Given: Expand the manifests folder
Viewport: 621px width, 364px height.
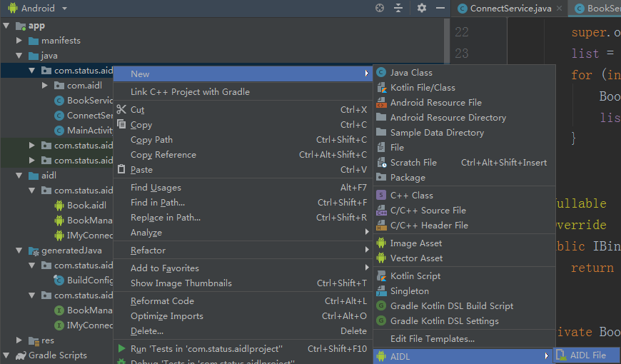Looking at the screenshot, I should (x=19, y=41).
